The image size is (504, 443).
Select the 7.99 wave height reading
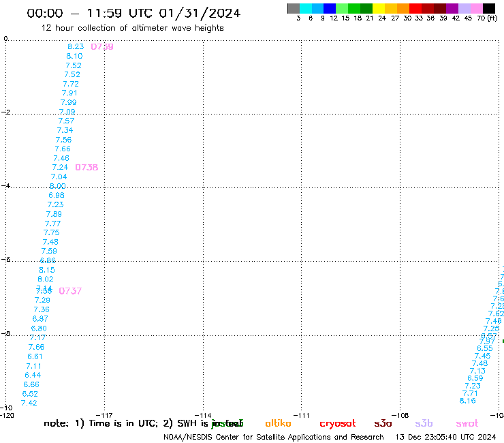(x=69, y=102)
